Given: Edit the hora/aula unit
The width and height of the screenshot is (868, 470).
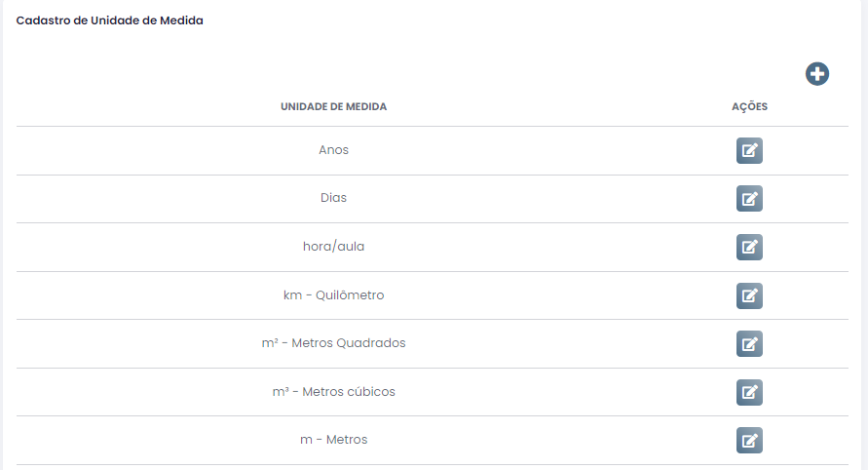Looking at the screenshot, I should pos(749,248).
